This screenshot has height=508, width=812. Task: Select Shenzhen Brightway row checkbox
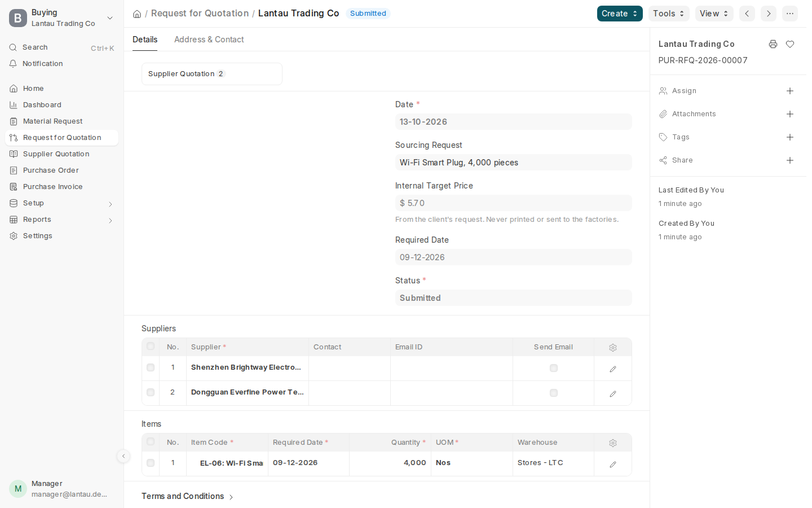pyautogui.click(x=151, y=367)
